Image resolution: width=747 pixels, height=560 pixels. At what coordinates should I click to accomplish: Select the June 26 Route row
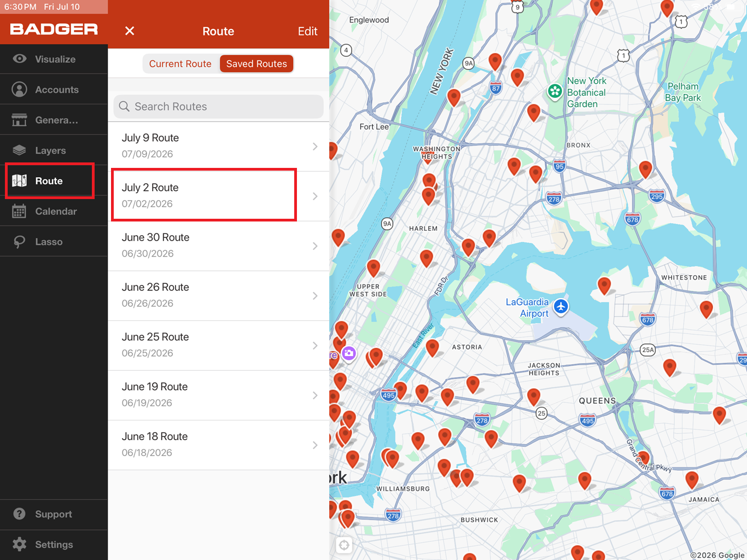coord(218,296)
